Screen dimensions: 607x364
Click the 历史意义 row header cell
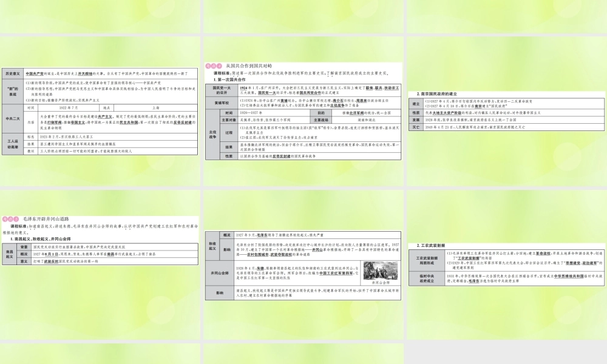click(13, 73)
